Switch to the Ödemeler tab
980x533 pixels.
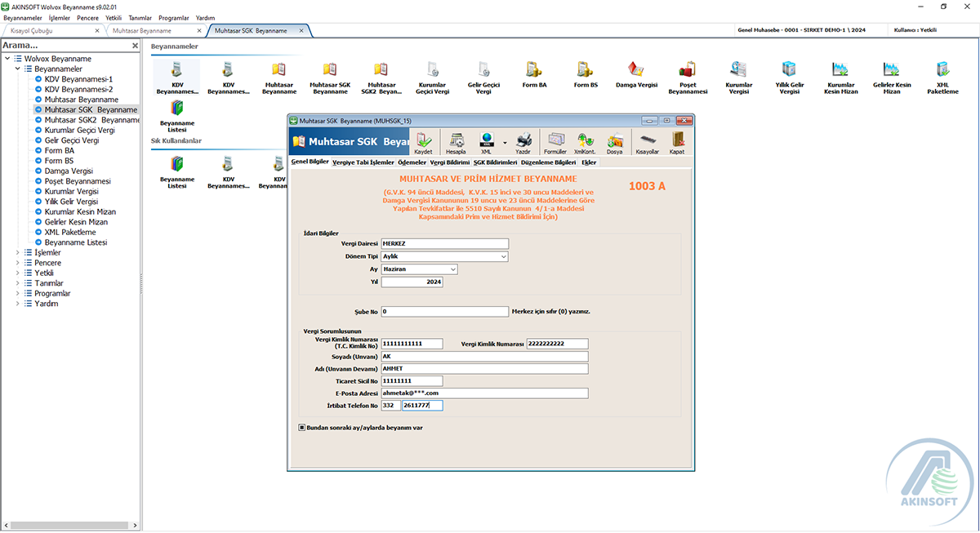coord(412,162)
